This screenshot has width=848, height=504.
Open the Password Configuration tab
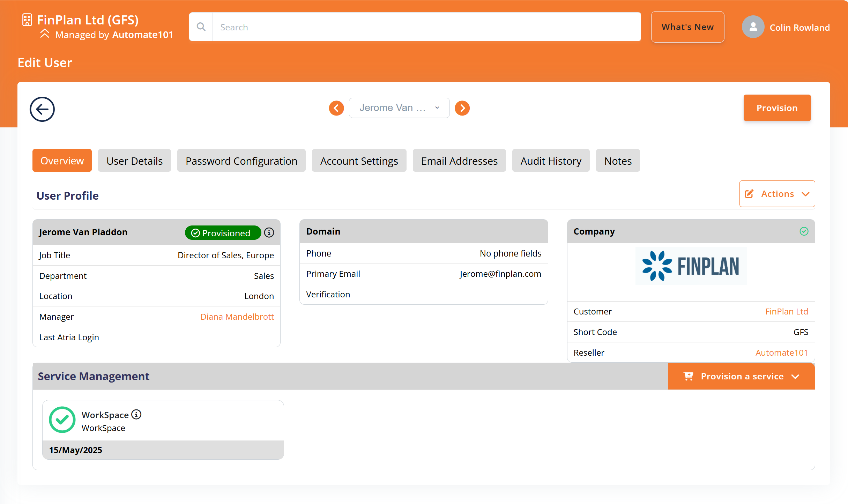pyautogui.click(x=241, y=161)
